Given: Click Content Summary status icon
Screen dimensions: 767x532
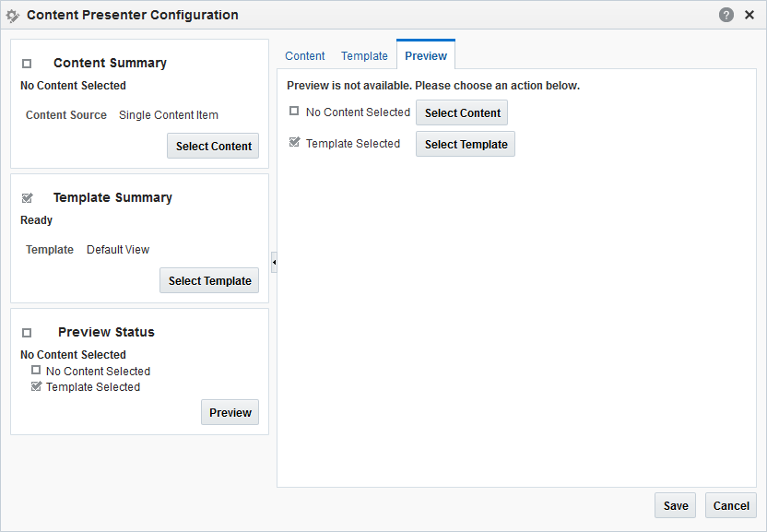Looking at the screenshot, I should (27, 64).
